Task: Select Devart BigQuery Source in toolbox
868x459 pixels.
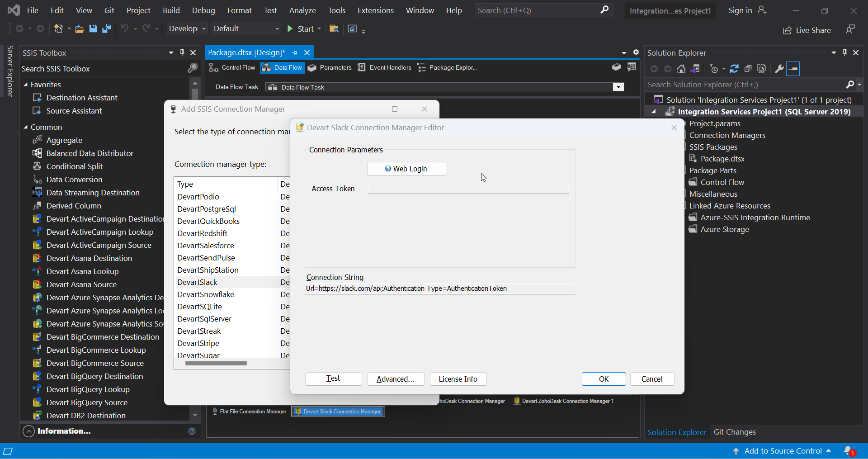Action: point(87,402)
